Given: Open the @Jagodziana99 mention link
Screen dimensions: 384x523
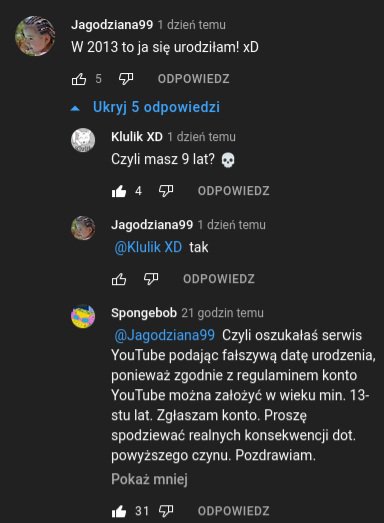Looking at the screenshot, I should point(164,335).
